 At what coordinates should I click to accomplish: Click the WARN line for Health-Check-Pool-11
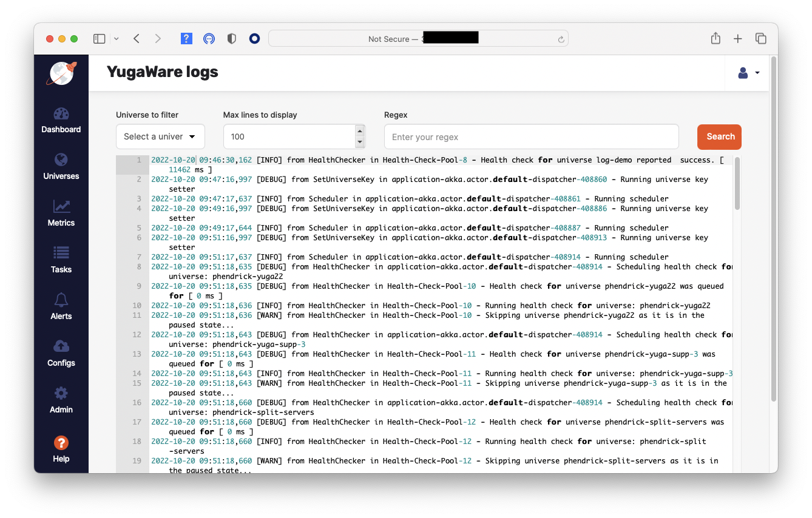coord(439,388)
